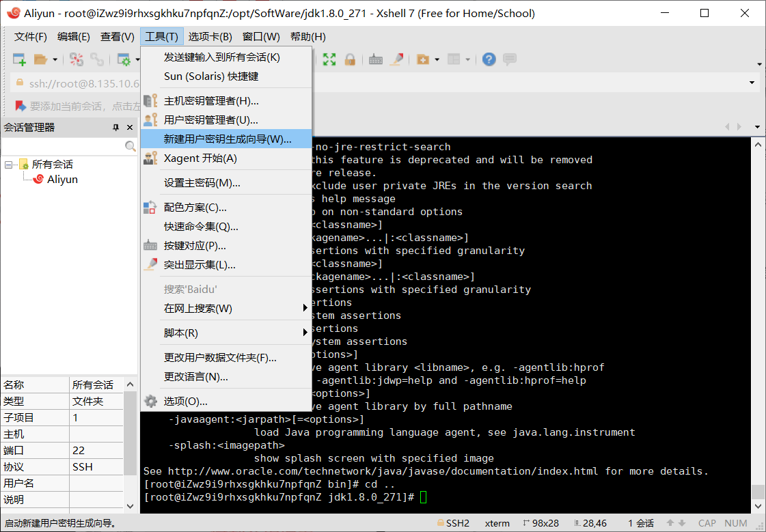
Task: Open the 查看(V) menu
Action: click(x=118, y=37)
